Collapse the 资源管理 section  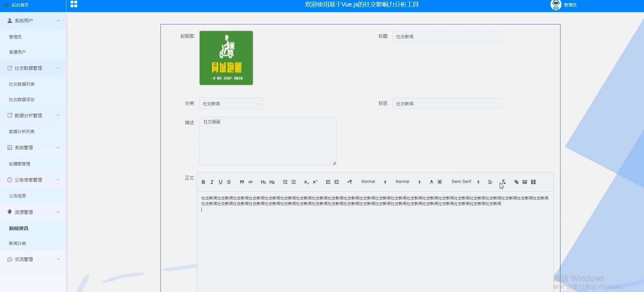pos(33,212)
